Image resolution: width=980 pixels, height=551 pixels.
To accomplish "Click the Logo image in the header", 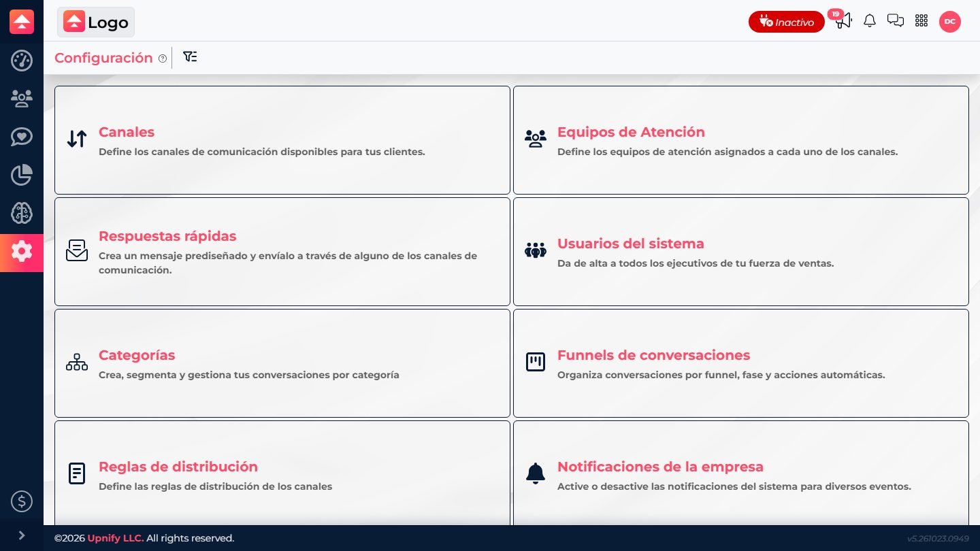I will pyautogui.click(x=96, y=22).
